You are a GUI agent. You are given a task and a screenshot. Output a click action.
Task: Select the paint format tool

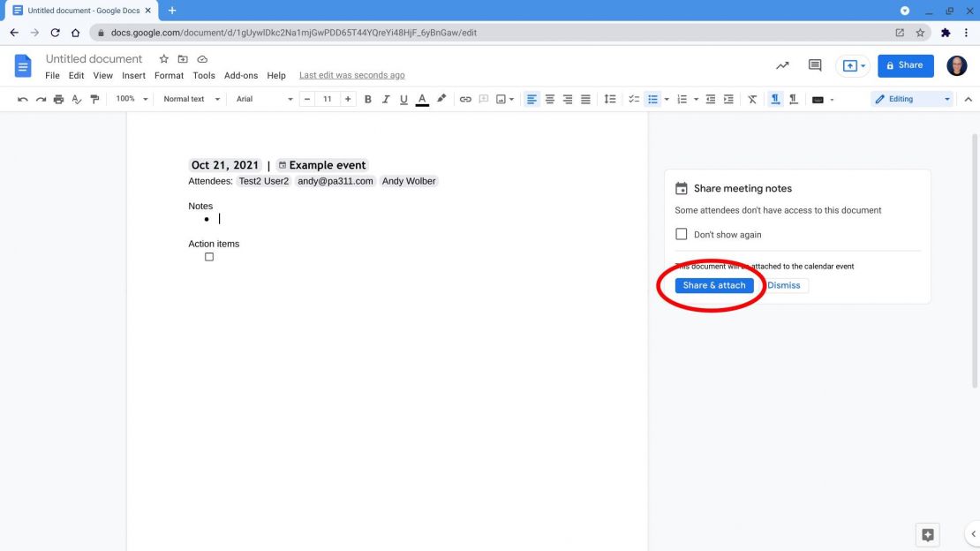(94, 99)
